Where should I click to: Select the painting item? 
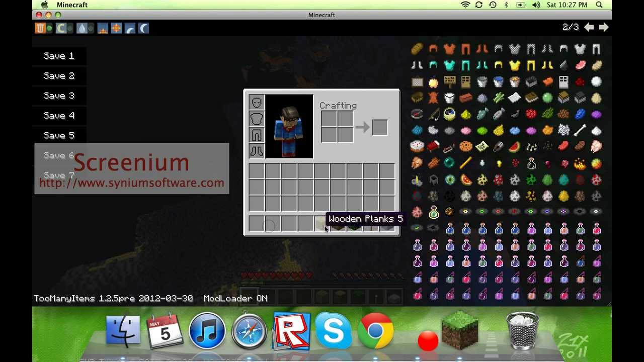417,81
